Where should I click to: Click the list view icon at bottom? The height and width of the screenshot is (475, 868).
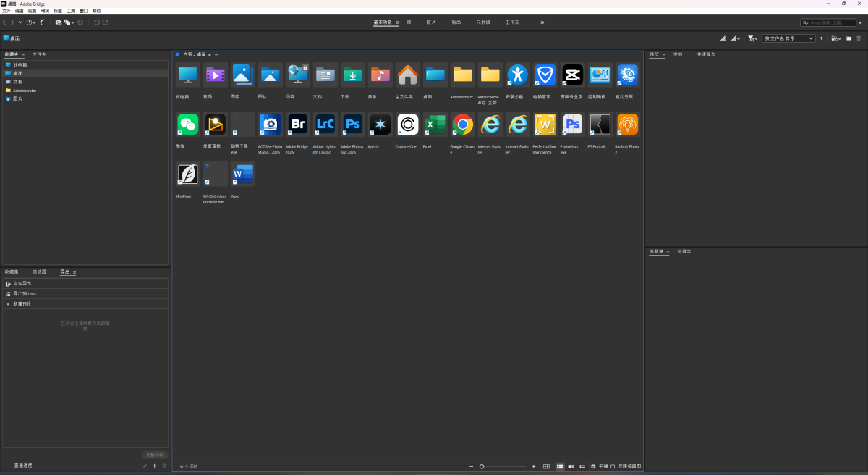pyautogui.click(x=582, y=466)
